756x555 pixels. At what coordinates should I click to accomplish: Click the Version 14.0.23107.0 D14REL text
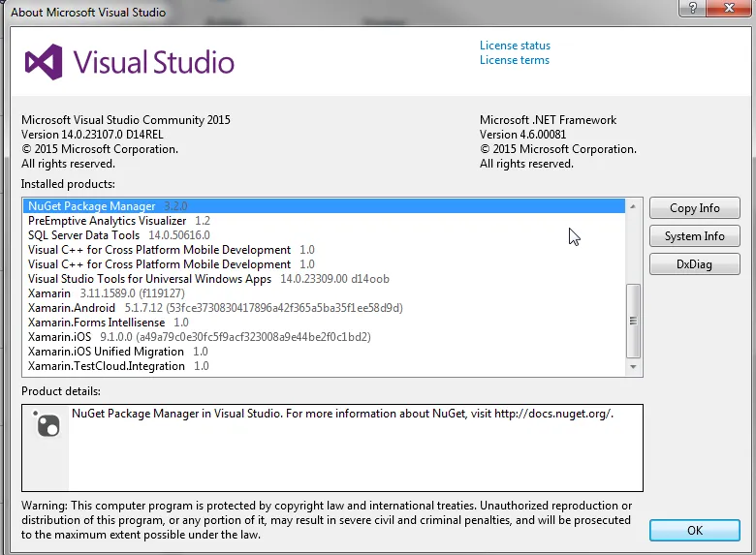(x=92, y=135)
